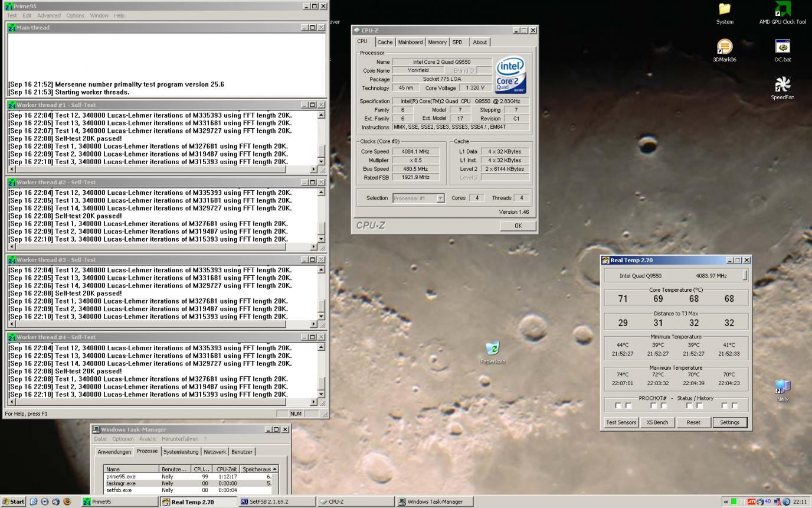Click Worker thread #3 horizontal scroll left arrow
812x508 pixels.
tap(12, 324)
